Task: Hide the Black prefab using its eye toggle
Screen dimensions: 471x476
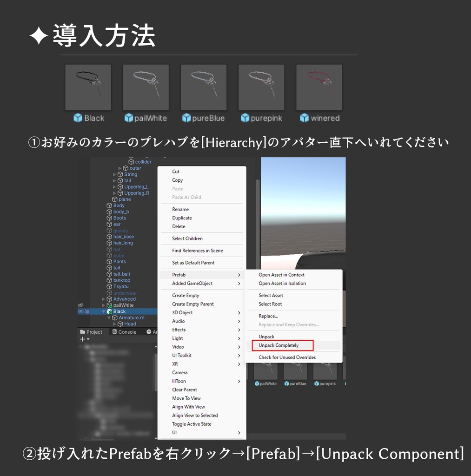Action: click(80, 311)
